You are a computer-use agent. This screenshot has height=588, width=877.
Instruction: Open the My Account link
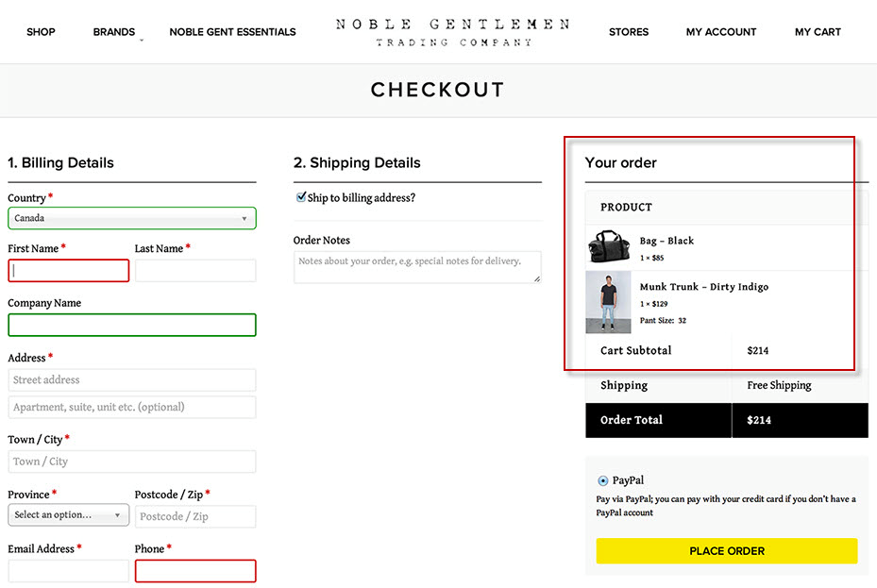tap(721, 32)
